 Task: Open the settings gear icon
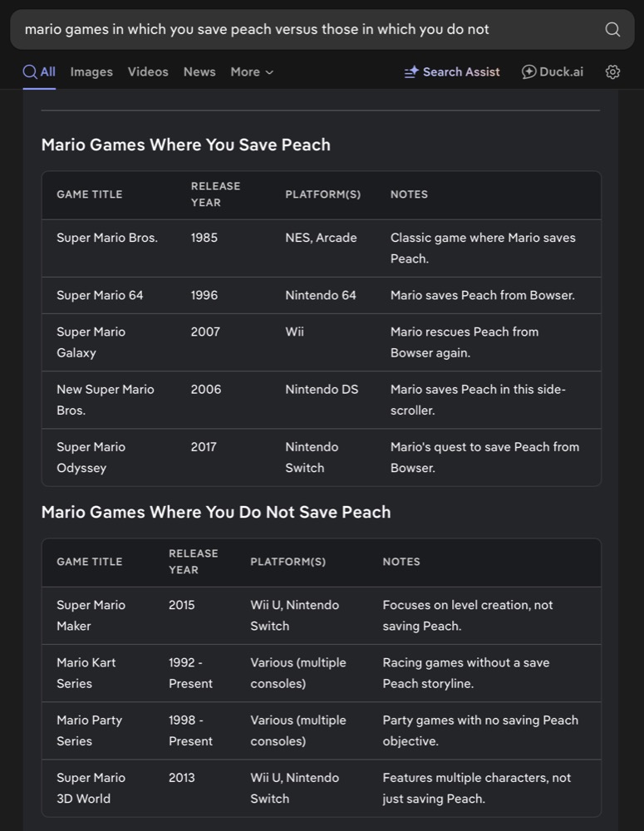pyautogui.click(x=612, y=72)
